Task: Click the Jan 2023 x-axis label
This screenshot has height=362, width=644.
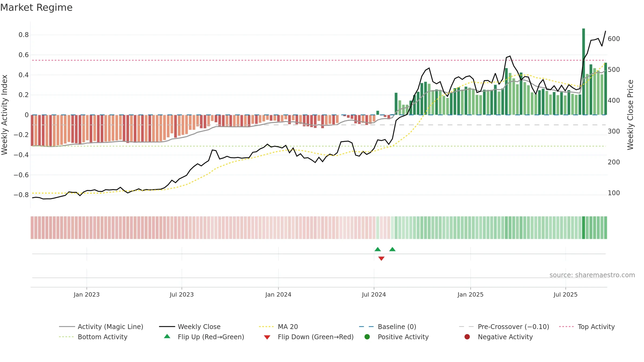Action: 87,294
